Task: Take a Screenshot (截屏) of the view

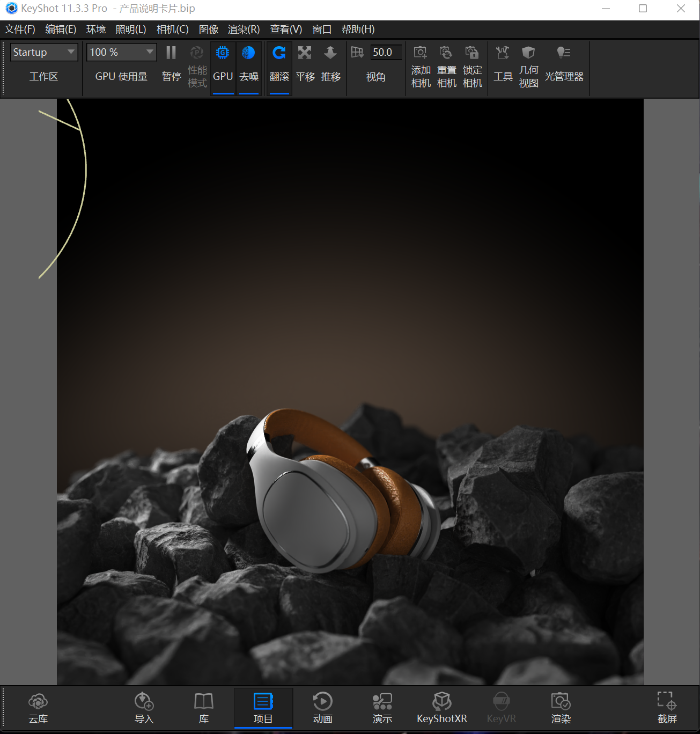Action: (x=667, y=708)
